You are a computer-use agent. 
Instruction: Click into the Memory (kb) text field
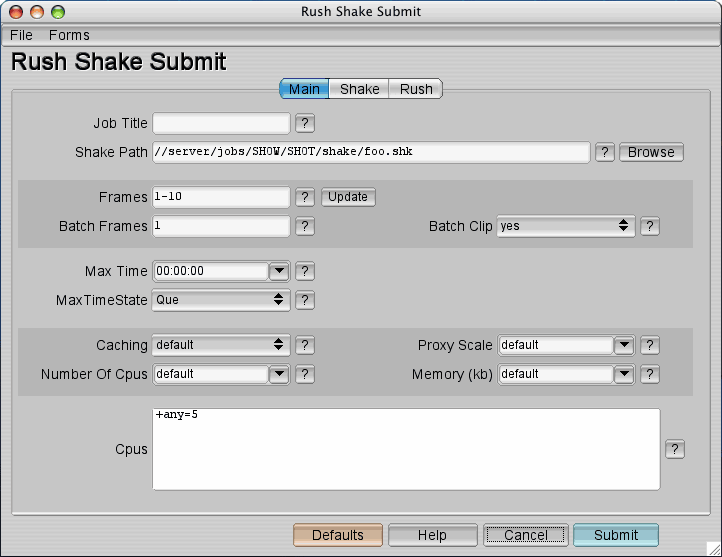556,374
